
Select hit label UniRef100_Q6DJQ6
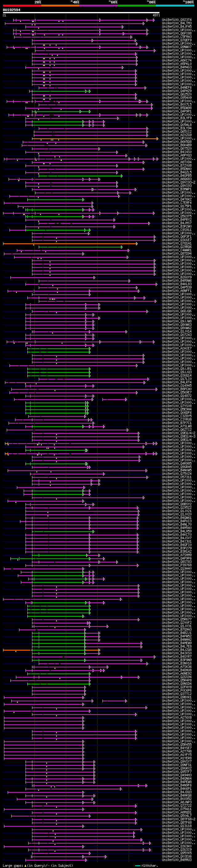[x=177, y=311]
